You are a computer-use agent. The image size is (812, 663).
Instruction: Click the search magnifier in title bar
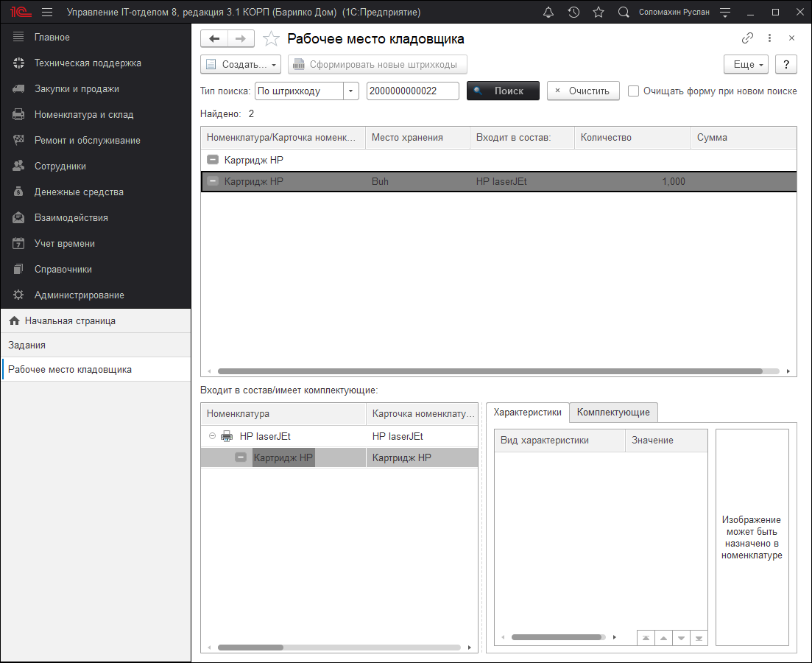(624, 13)
